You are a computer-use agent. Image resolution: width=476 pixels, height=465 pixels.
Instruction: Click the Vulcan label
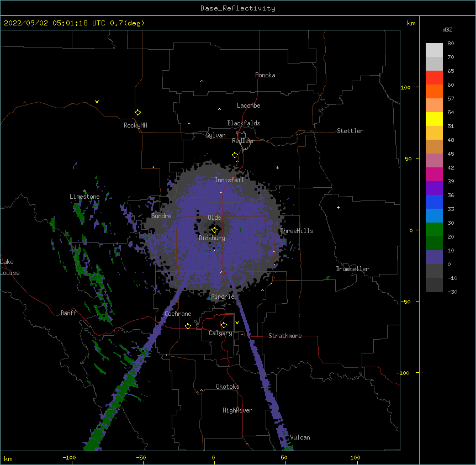(300, 437)
